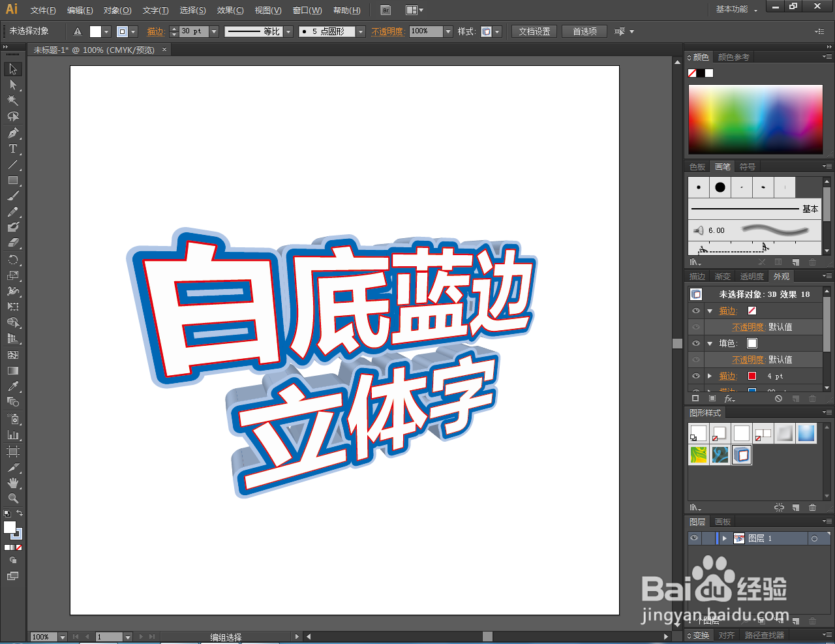
Task: Select the blue gradient graphic style thumbnail
Action: coord(806,433)
